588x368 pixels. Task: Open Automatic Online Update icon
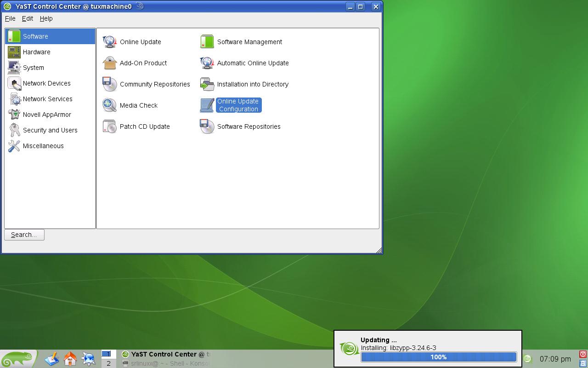pos(207,63)
